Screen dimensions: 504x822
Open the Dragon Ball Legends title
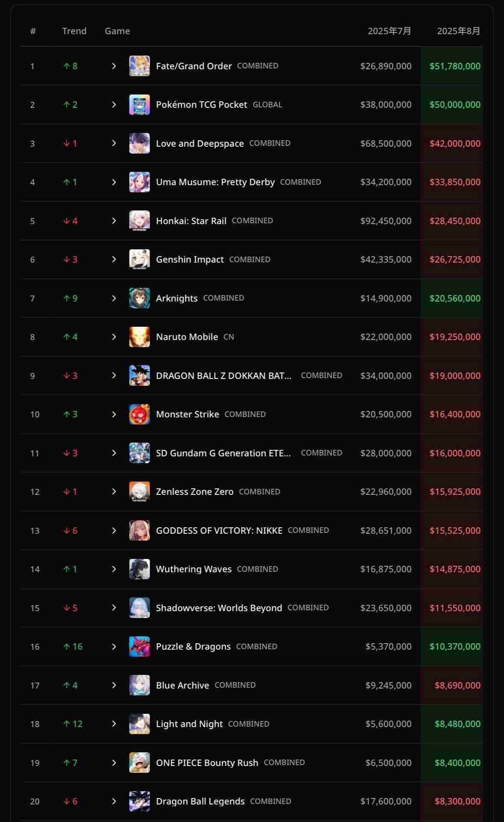tap(200, 801)
